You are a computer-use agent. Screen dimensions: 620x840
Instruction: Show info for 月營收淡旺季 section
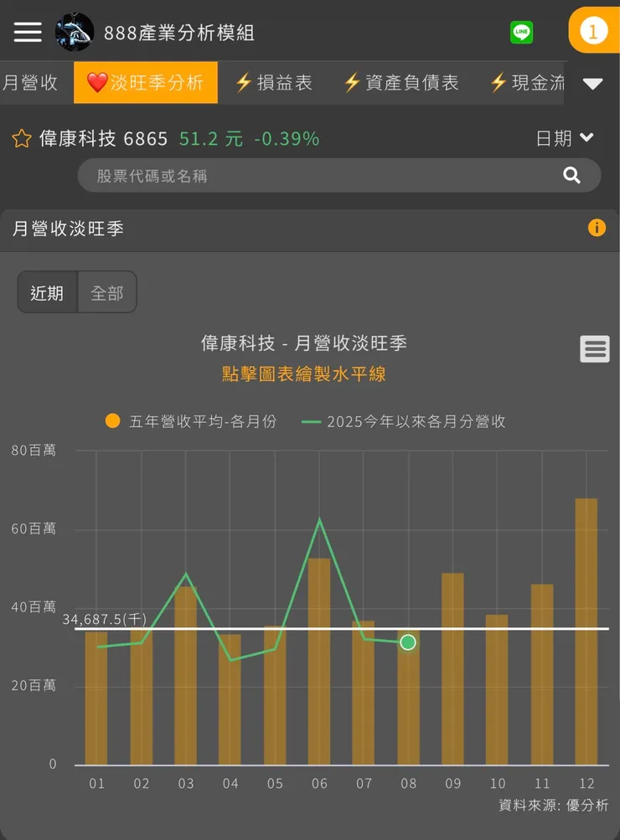597,228
